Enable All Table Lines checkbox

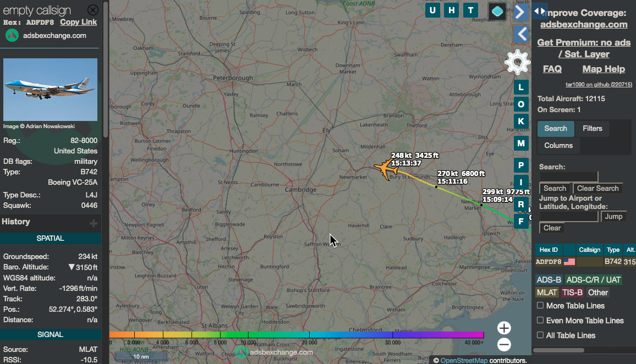[x=540, y=335]
